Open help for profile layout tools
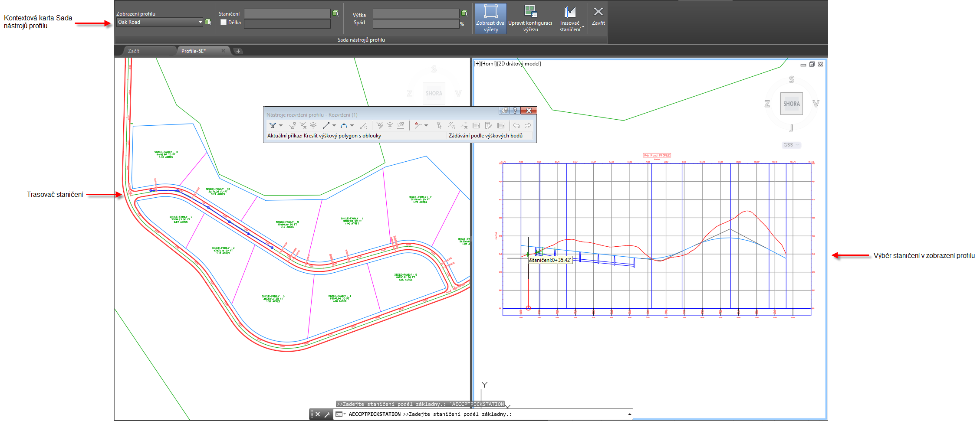Screen dimensions: 980x421 [x=515, y=111]
